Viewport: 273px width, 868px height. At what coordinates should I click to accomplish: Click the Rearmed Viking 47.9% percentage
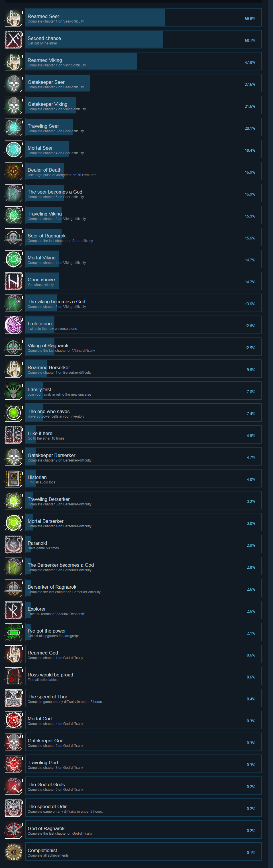(250, 63)
